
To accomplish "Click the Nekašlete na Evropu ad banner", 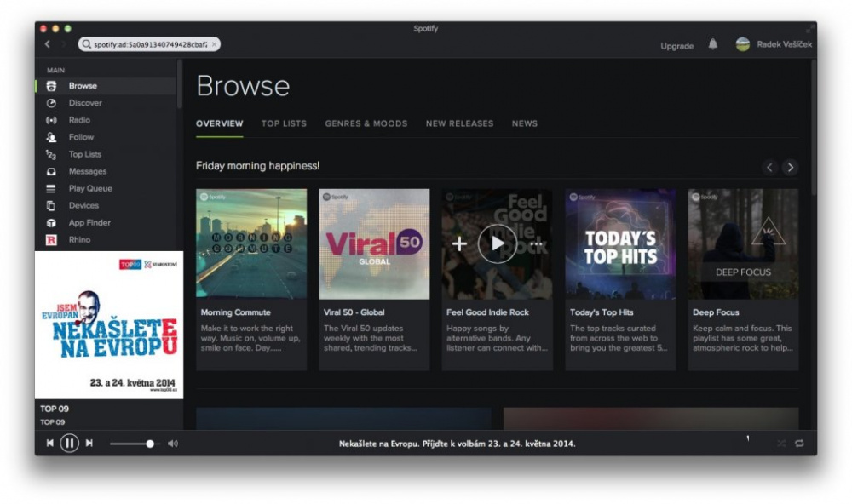I will 109,324.
